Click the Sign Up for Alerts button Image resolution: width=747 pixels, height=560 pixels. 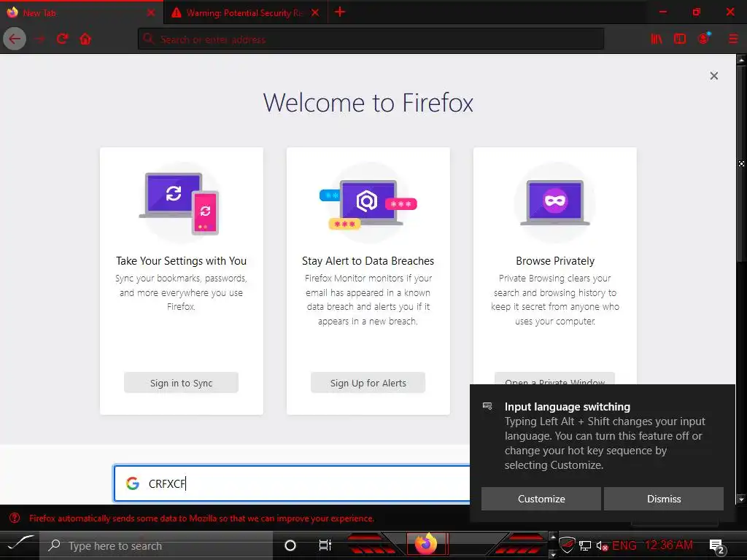click(x=368, y=383)
